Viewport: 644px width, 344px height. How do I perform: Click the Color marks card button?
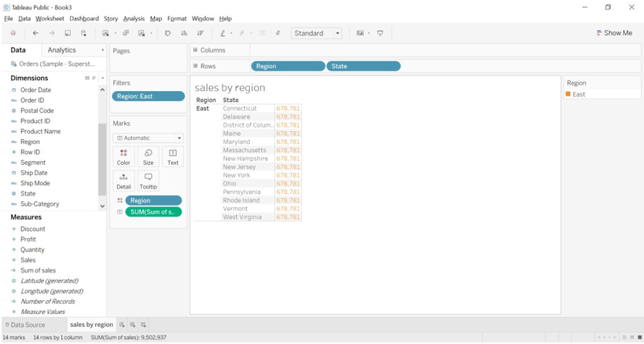point(123,157)
